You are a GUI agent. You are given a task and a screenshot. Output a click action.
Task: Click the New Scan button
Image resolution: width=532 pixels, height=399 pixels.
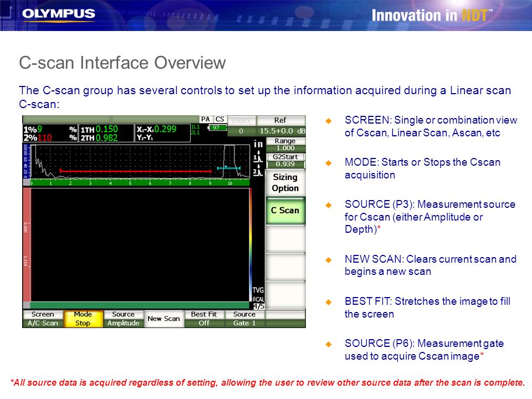pyautogui.click(x=164, y=319)
